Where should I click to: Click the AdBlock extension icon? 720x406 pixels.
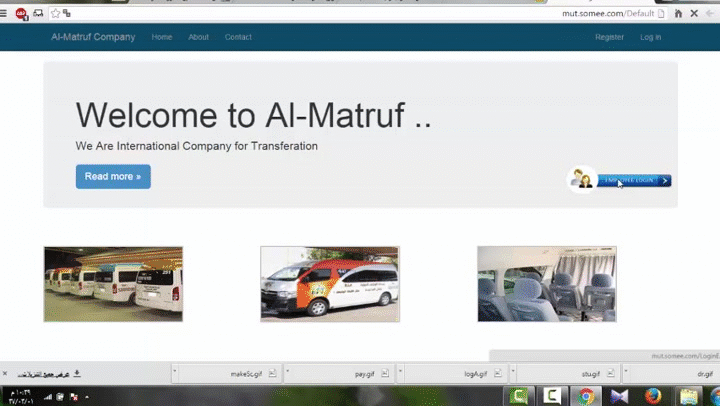coord(21,13)
